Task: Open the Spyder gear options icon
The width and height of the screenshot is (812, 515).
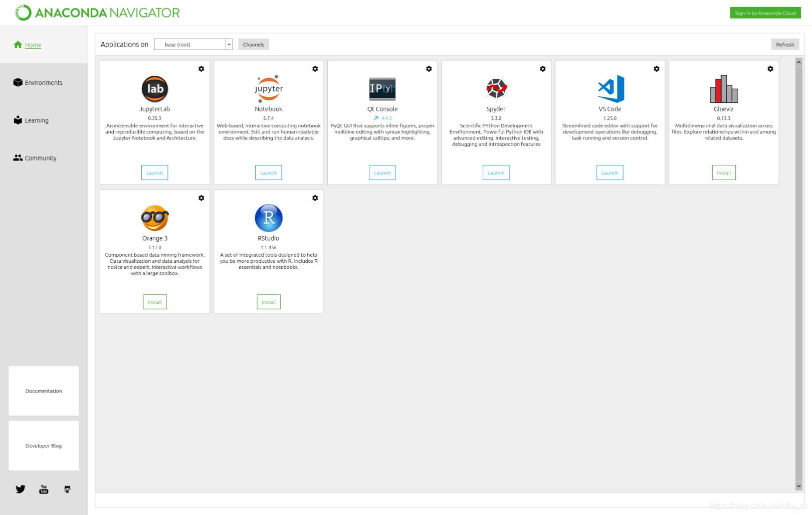Action: 542,69
